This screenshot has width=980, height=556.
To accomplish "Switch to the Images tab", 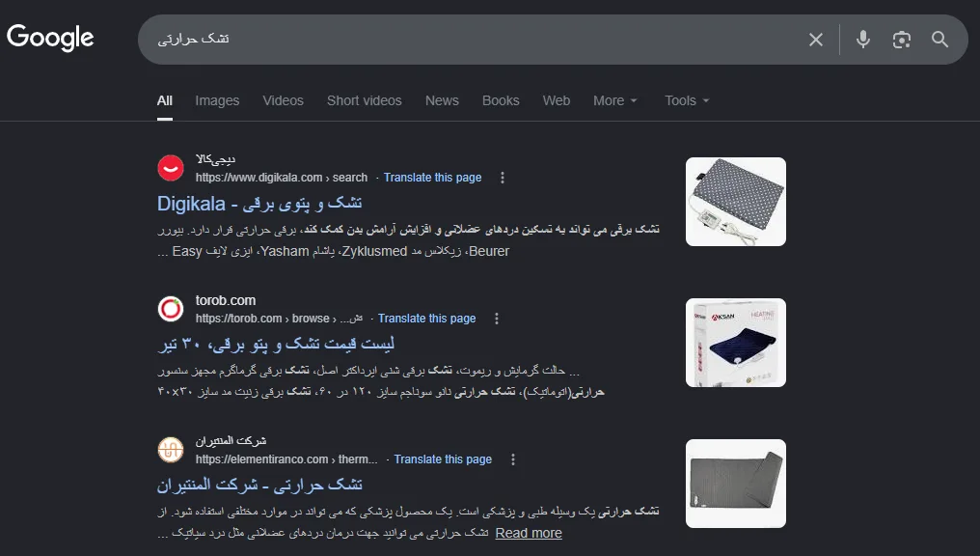I will point(217,100).
